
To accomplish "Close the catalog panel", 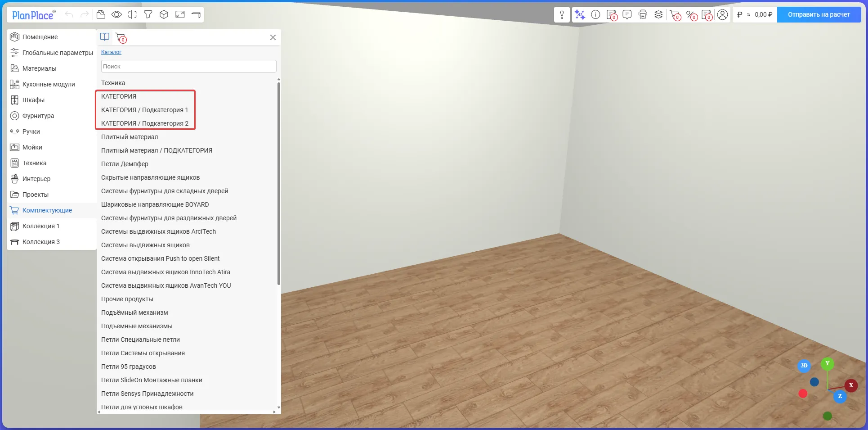I will click(273, 37).
